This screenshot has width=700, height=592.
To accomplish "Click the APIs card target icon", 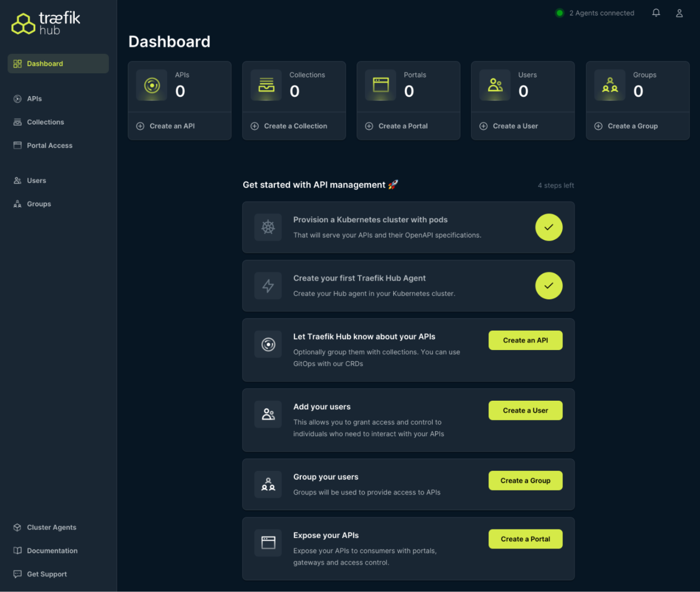I will pyautogui.click(x=152, y=85).
